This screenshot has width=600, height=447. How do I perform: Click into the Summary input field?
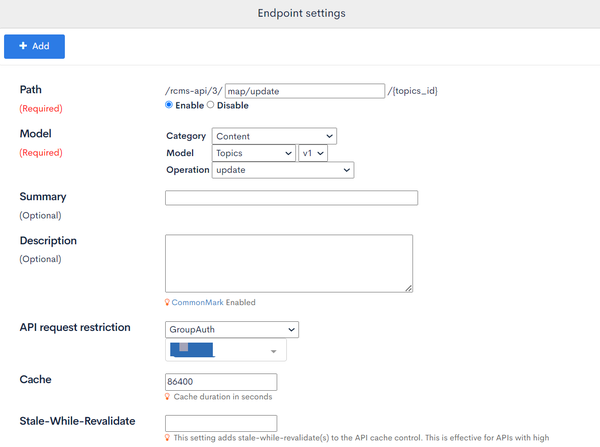tap(292, 198)
